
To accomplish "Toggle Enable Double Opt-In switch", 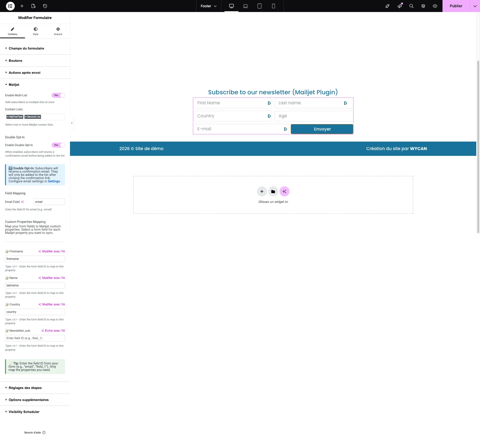I will pos(58,145).
